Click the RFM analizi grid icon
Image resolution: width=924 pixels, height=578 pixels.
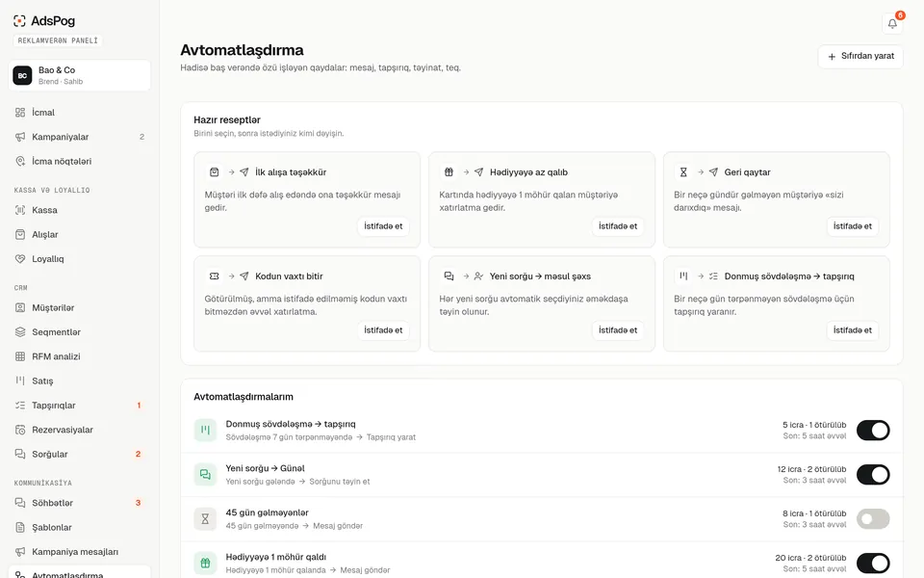pyautogui.click(x=20, y=356)
